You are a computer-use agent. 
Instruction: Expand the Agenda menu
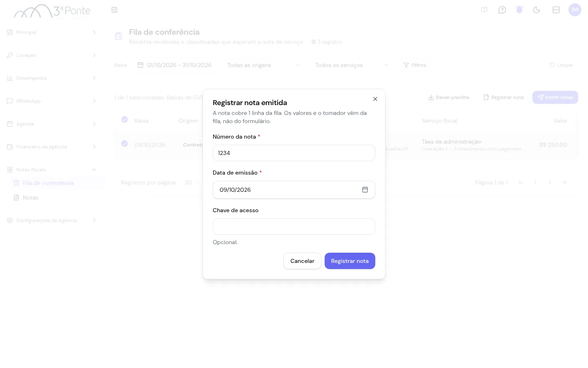(52, 124)
